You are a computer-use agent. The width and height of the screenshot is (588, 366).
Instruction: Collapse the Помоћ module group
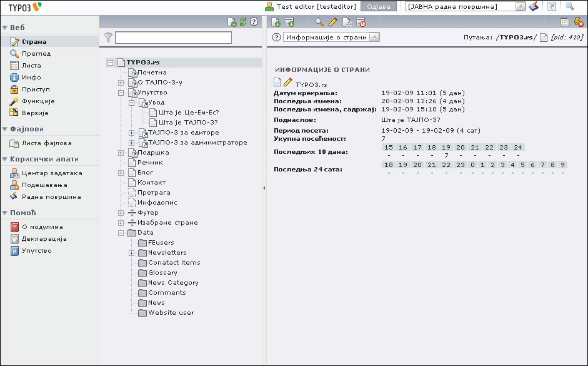tap(5, 213)
